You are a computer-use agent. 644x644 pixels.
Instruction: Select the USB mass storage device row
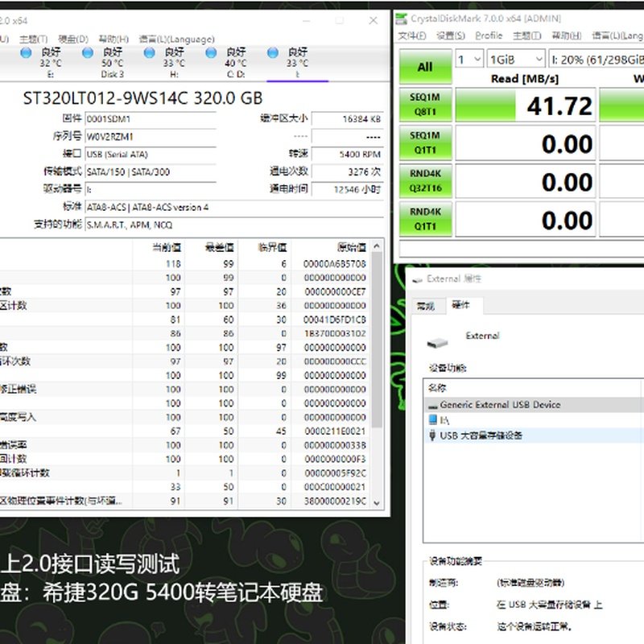click(x=533, y=436)
